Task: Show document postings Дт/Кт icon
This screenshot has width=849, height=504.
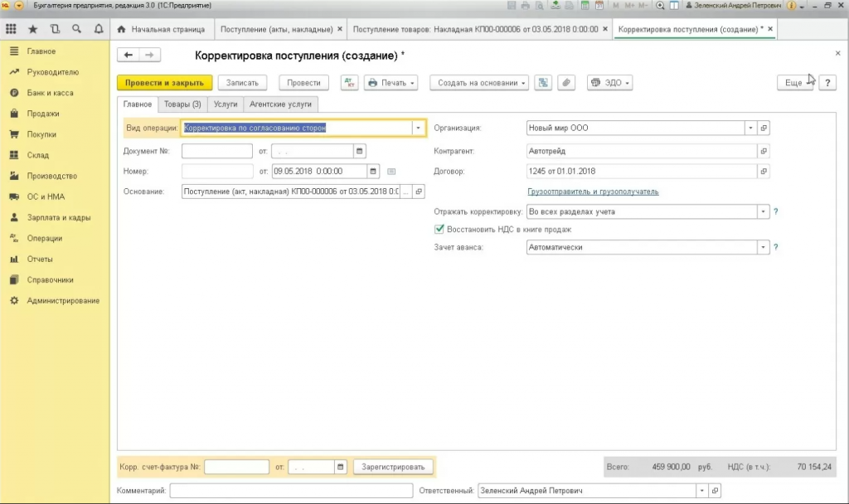Action: coord(349,83)
